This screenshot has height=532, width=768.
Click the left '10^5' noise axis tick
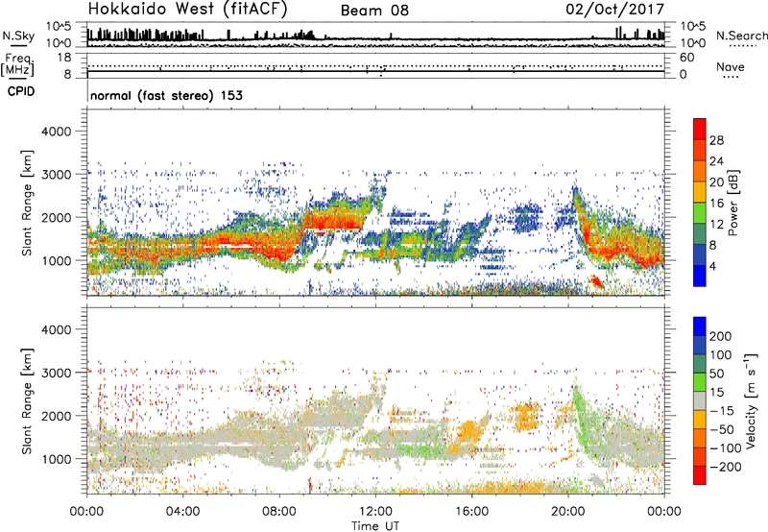tap(59, 27)
